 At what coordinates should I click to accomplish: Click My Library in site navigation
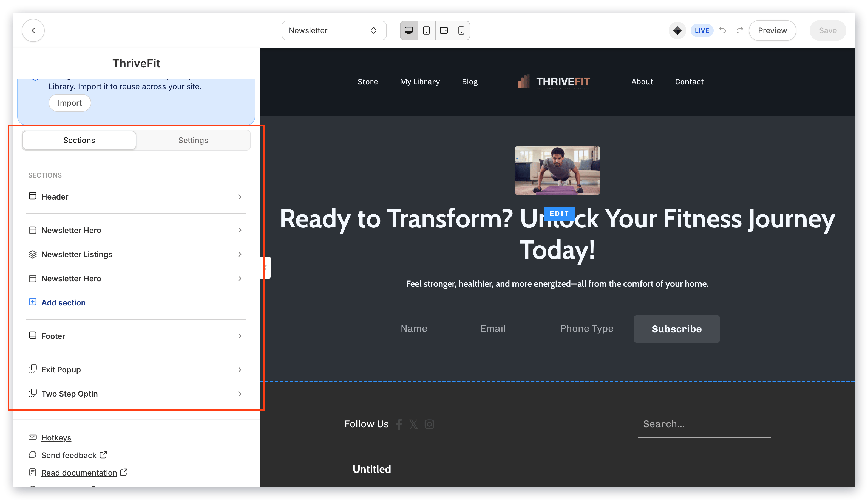click(x=419, y=82)
